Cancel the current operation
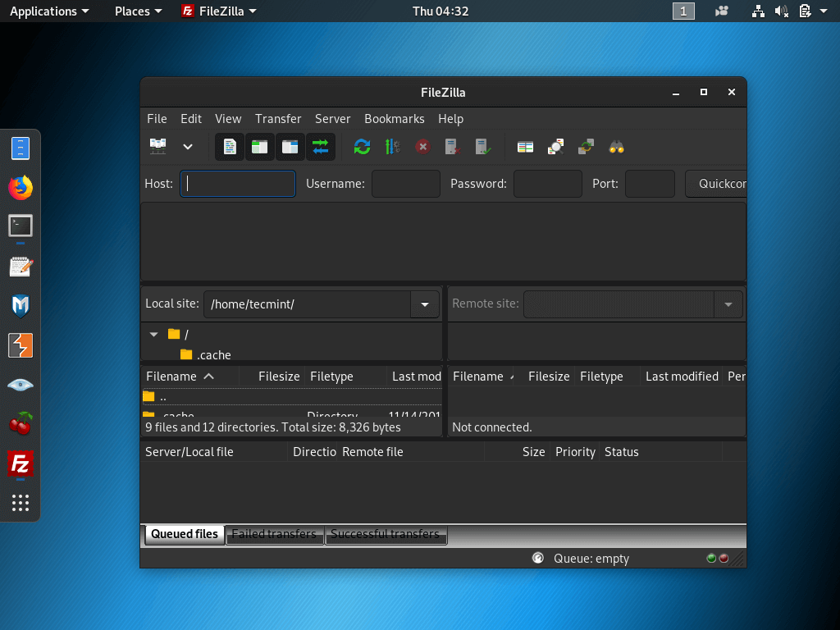This screenshot has height=630, width=840. pos(422,146)
